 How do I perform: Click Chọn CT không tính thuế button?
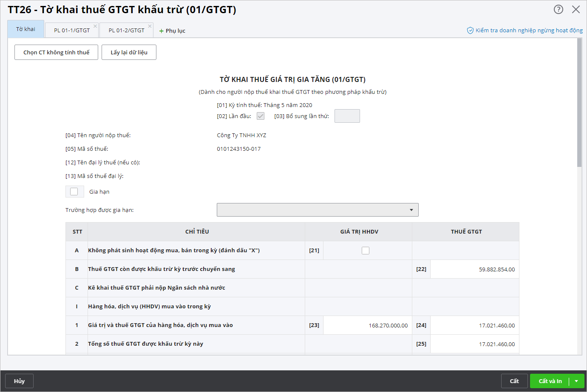(x=56, y=52)
